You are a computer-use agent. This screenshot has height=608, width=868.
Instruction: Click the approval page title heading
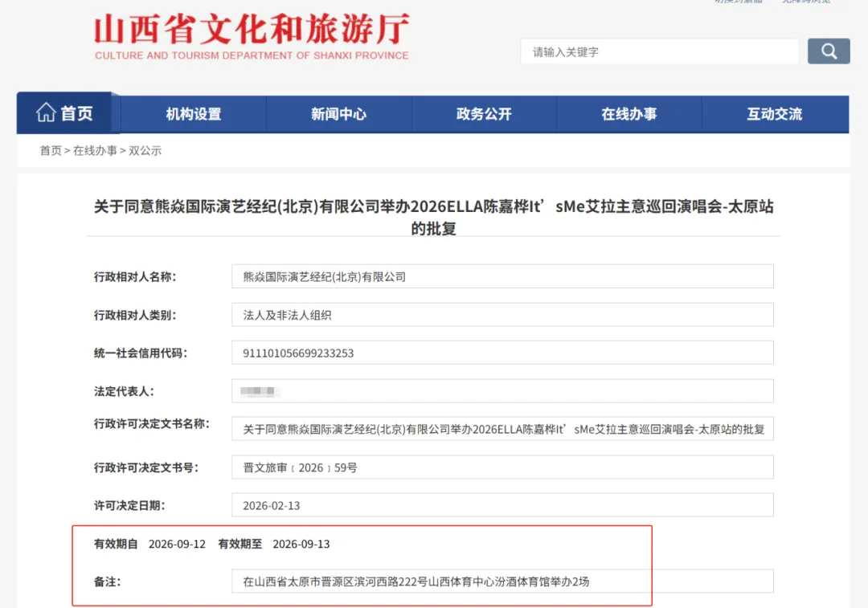point(433,217)
